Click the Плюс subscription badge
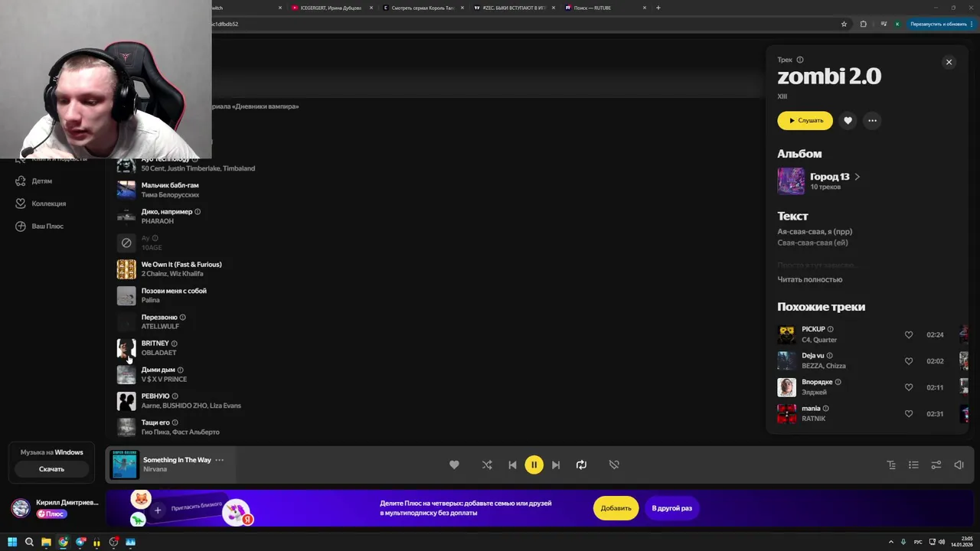This screenshot has width=980, height=551. [x=51, y=514]
